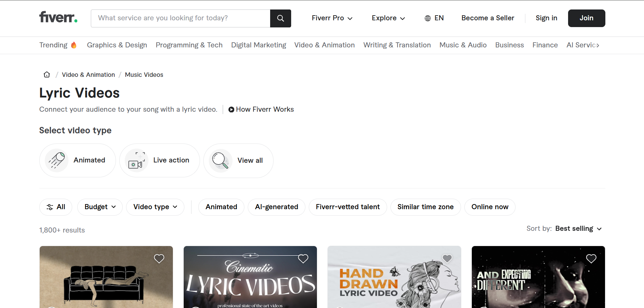Open the Cinematic Lyric Videos thumbnail

click(x=250, y=277)
